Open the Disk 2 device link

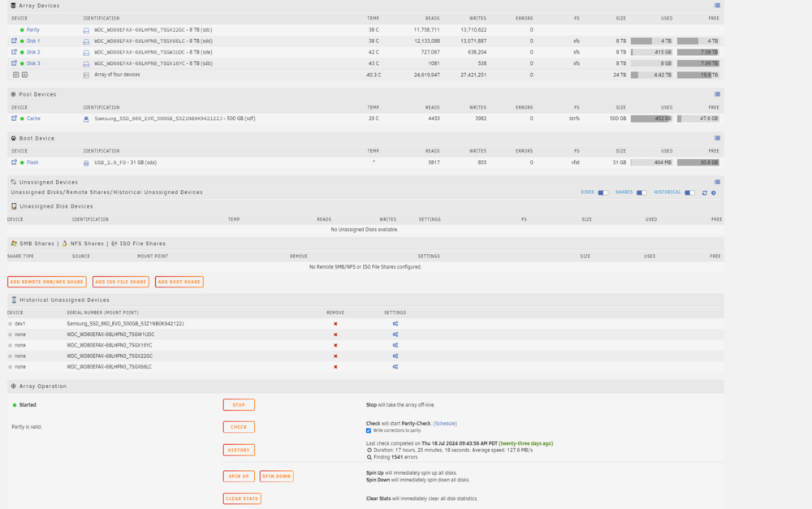(33, 52)
